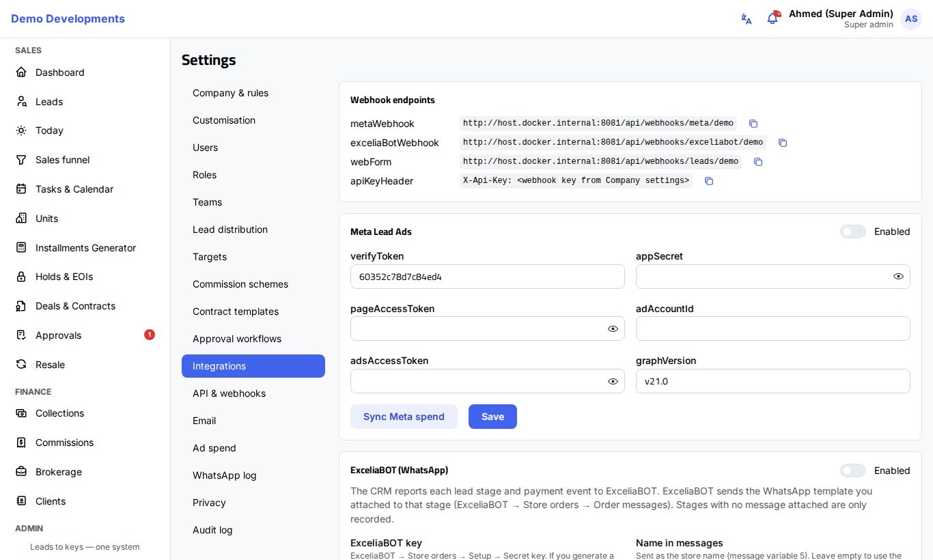Copy the metaWebhook URL
933x560 pixels.
(x=753, y=124)
